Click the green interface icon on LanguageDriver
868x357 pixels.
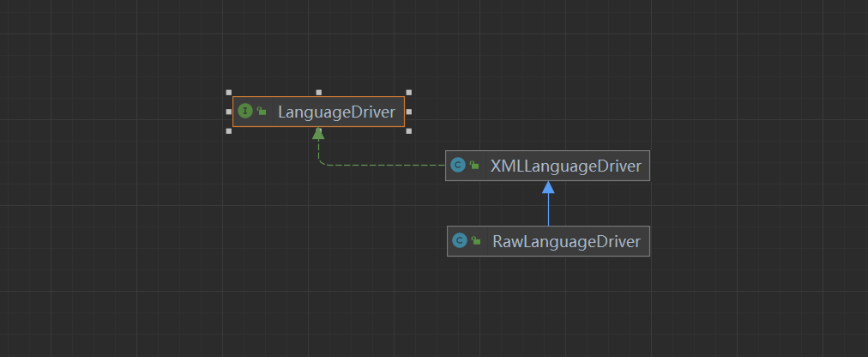(x=245, y=111)
